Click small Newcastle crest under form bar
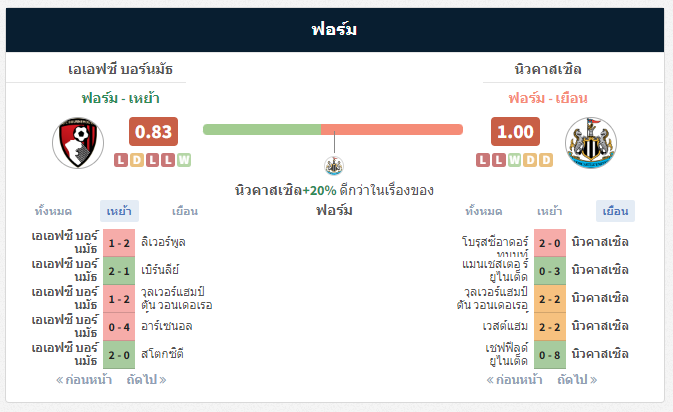 pyautogui.click(x=334, y=166)
